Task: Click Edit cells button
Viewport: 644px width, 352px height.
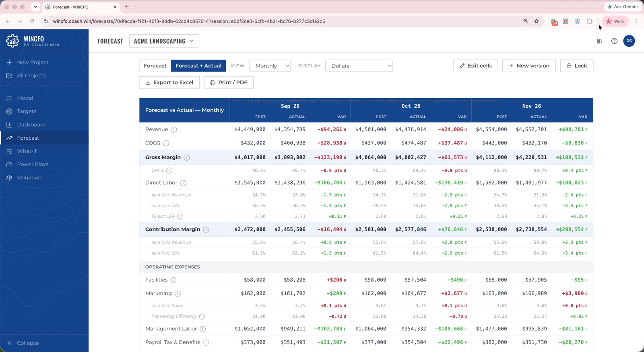Action: [x=475, y=66]
